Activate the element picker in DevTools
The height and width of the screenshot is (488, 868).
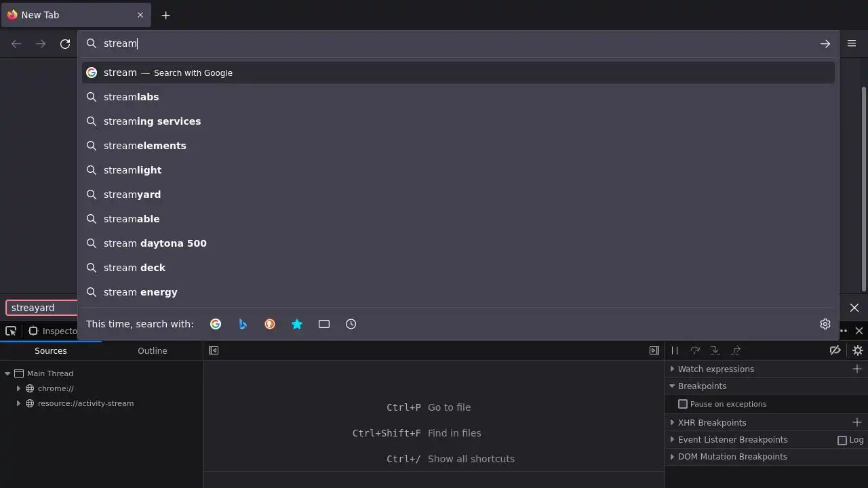(11, 331)
